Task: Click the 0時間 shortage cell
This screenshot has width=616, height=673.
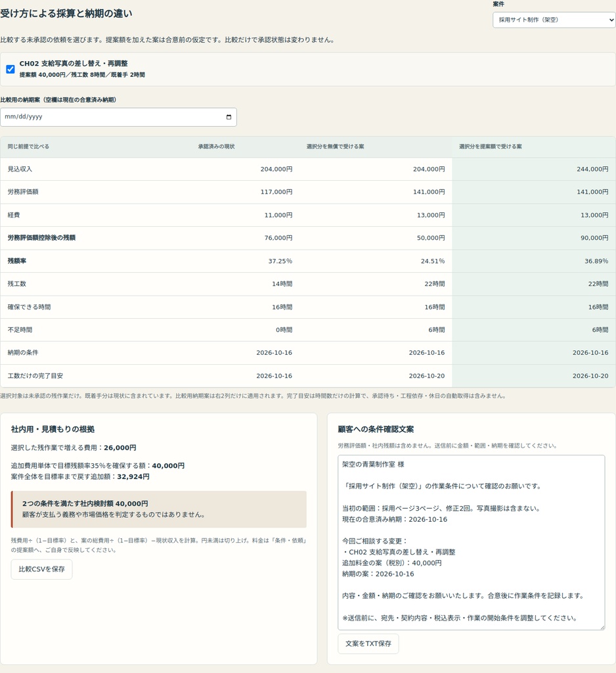Action: click(x=284, y=330)
